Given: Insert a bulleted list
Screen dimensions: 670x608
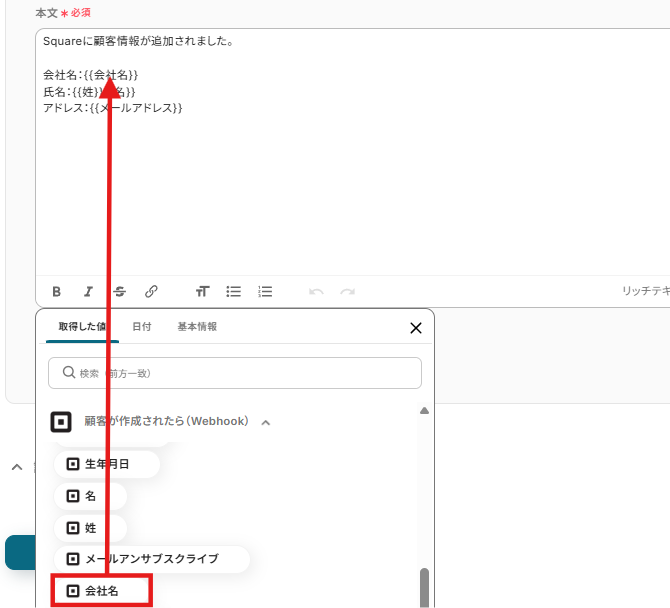Looking at the screenshot, I should click(234, 291).
